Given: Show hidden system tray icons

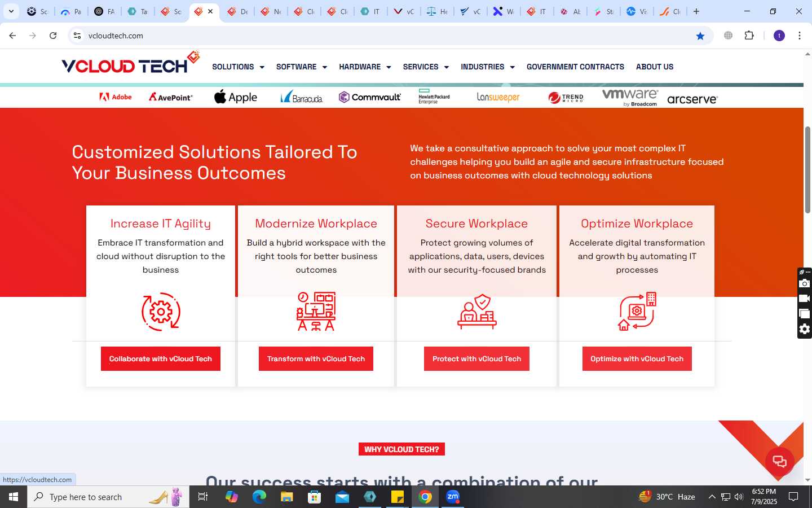Looking at the screenshot, I should (x=712, y=497).
